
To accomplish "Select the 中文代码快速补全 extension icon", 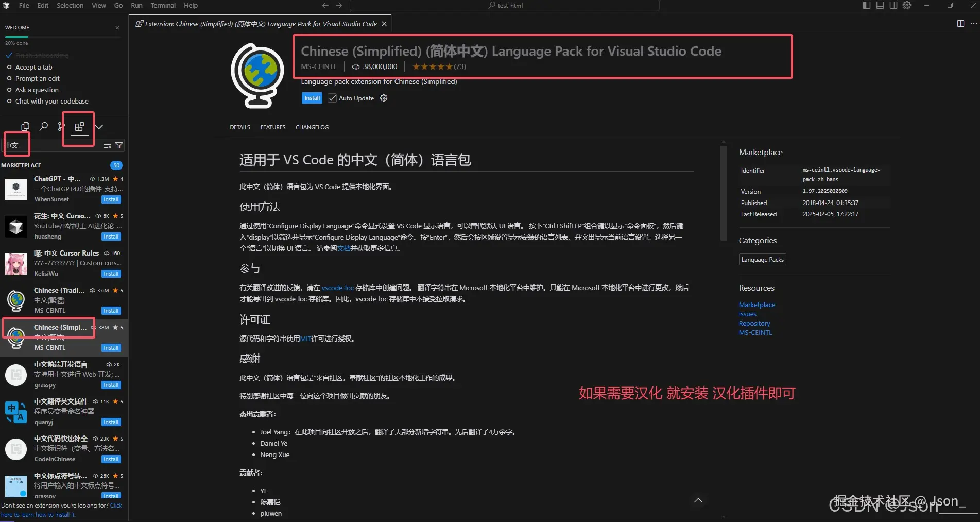I will pyautogui.click(x=16, y=449).
